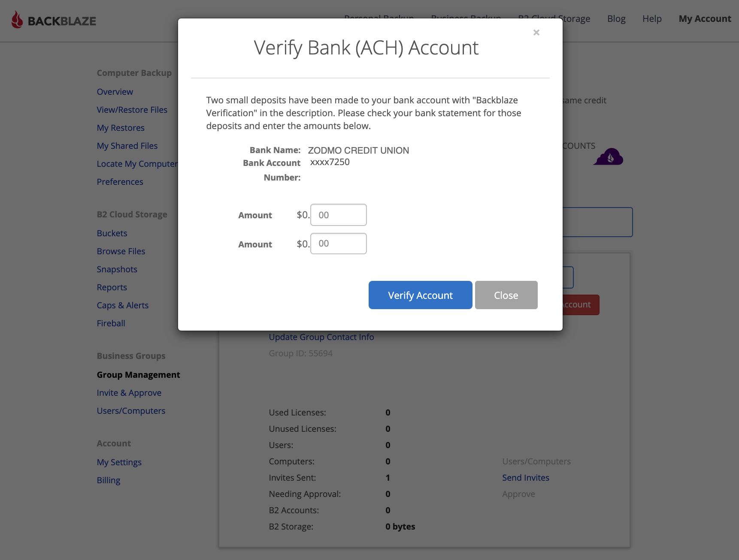Click the Verify Account button
Image resolution: width=739 pixels, height=560 pixels.
click(420, 295)
